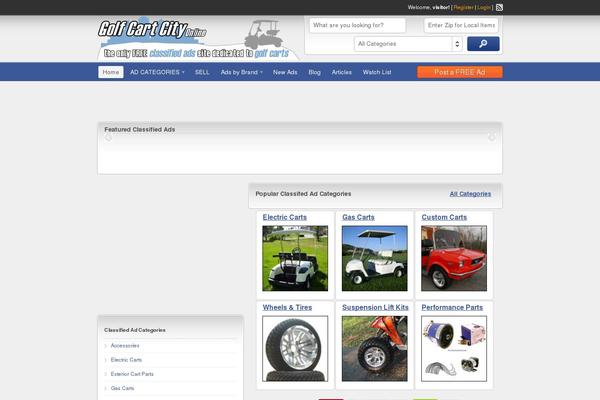Screen dimensions: 600x400
Task: Click the Gas Carts thumbnail image
Action: [375, 258]
